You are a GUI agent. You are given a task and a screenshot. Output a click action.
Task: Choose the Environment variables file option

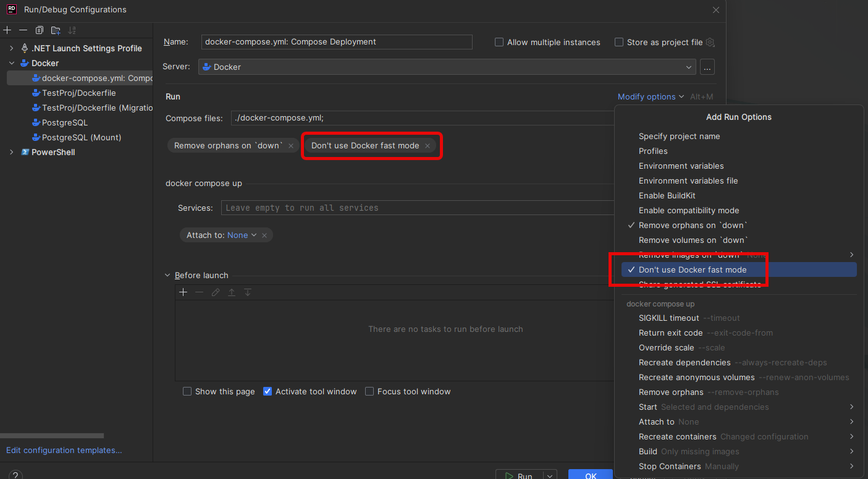pos(739,180)
